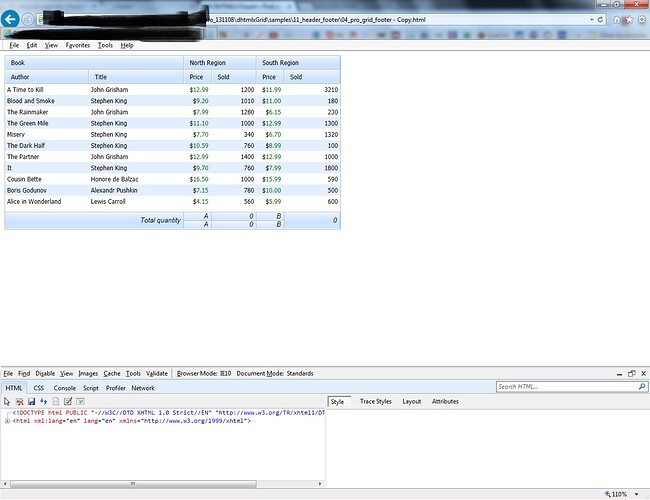Open Document Mode: Standards menu
Image resolution: width=650 pixels, height=500 pixels.
point(275,374)
